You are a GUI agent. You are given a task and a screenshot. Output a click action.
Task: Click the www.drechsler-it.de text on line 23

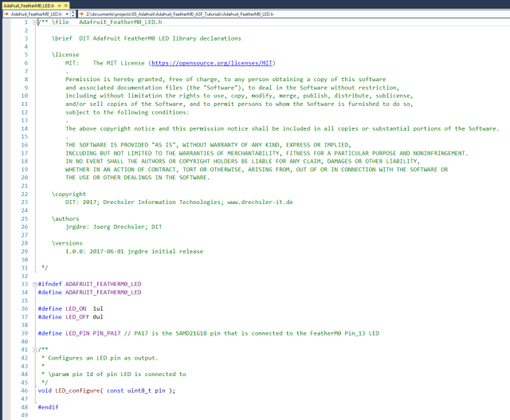(260, 202)
